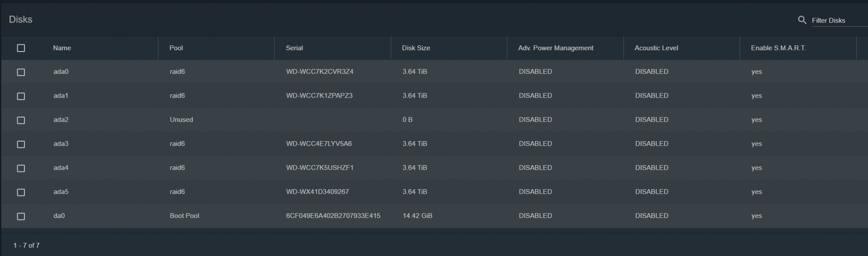Screen dimensions: 868x256
Task: Sort by the Pool column header
Action: 176,48
